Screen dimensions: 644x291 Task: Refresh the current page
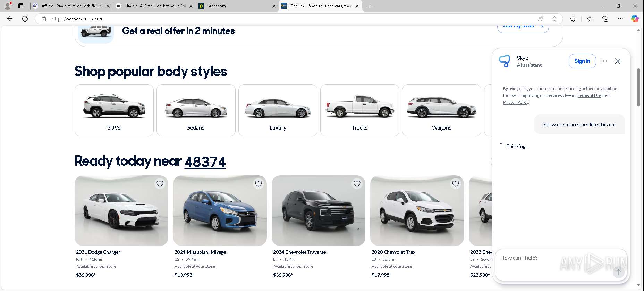click(25, 19)
